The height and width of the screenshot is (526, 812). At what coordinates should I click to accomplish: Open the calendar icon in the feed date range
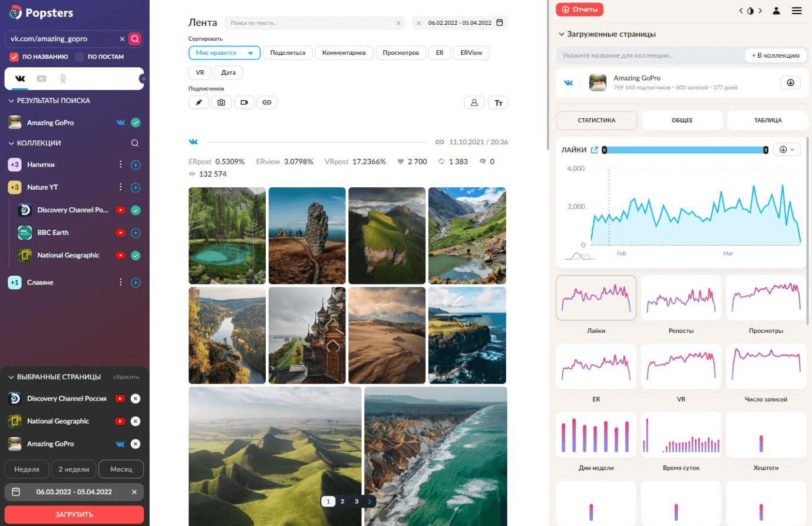500,23
